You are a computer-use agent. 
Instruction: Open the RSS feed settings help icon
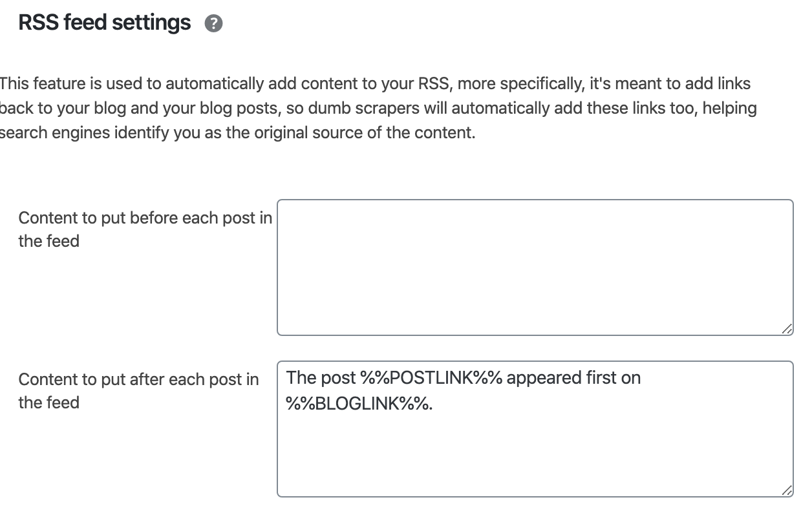[x=213, y=24]
